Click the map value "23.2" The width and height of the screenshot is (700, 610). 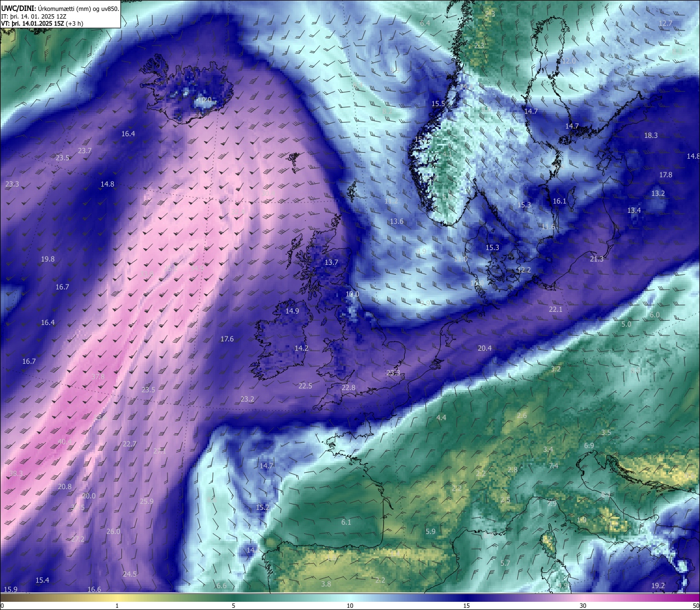[247, 399]
